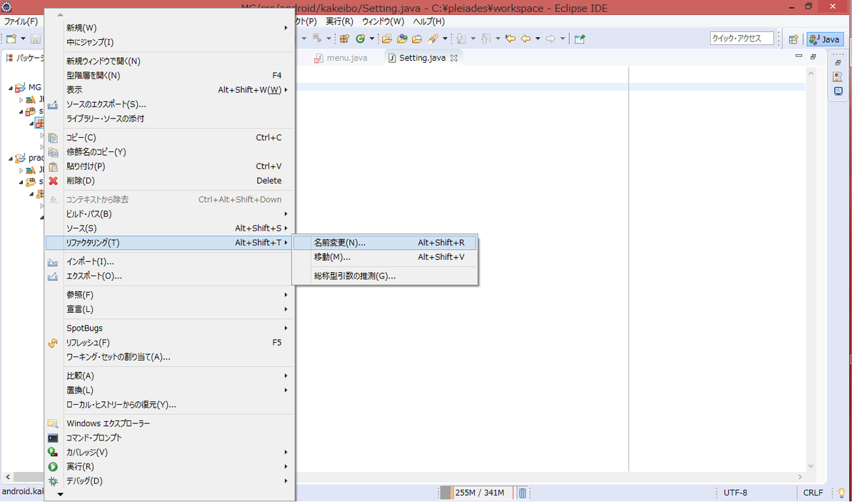Click the Copy icon in context menu
The image size is (857, 504).
pos(53,138)
